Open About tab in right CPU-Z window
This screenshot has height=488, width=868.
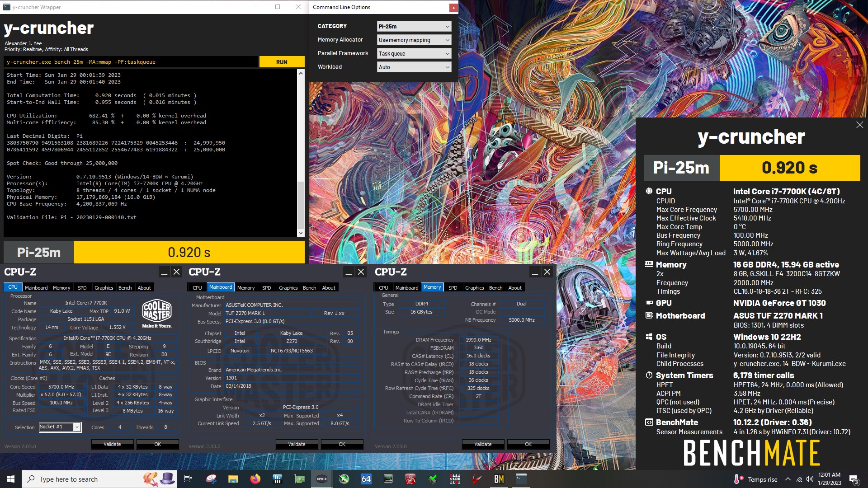[x=515, y=288]
